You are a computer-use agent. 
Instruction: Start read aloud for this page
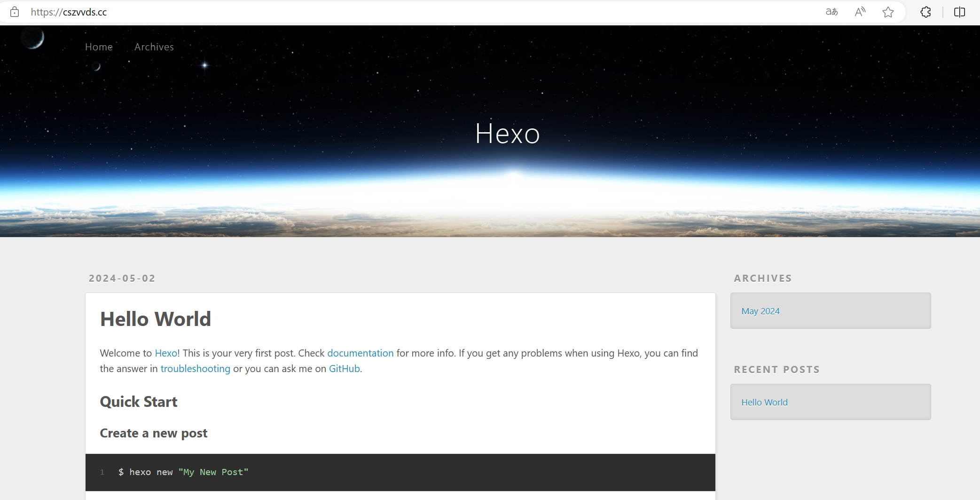860,12
